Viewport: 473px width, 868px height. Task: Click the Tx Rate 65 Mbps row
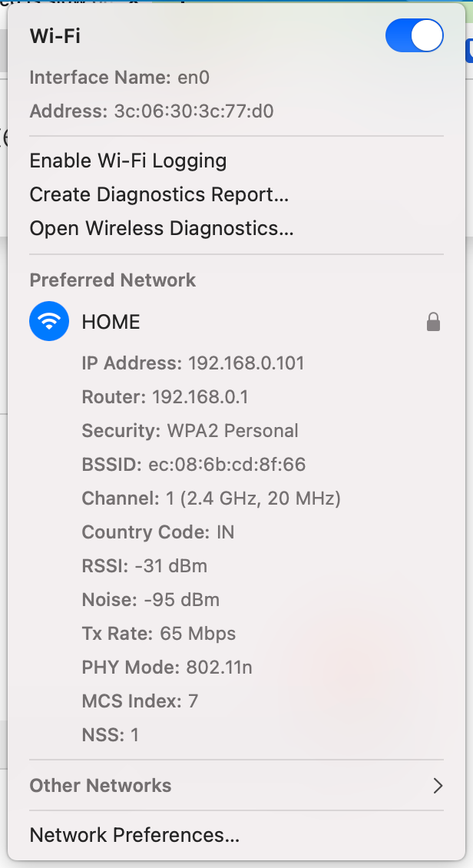coord(159,634)
